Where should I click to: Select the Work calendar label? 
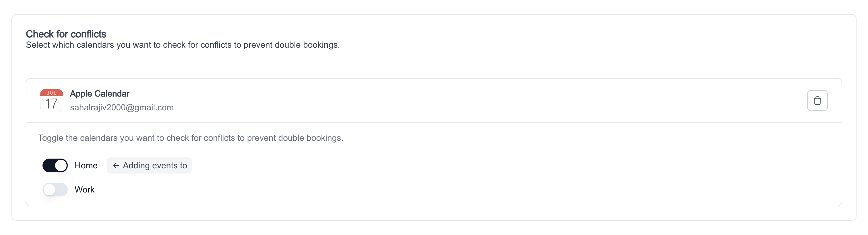[85, 190]
